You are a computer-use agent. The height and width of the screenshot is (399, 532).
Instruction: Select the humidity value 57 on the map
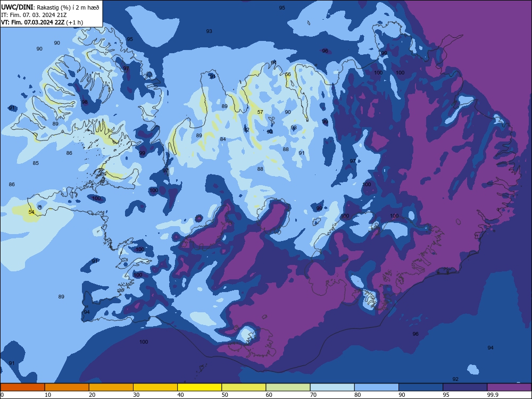pyautogui.click(x=260, y=112)
